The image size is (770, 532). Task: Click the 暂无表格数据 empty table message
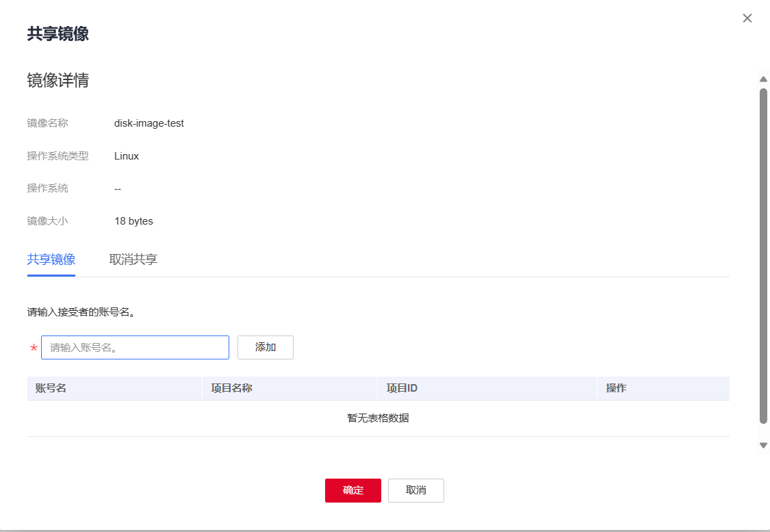point(378,418)
